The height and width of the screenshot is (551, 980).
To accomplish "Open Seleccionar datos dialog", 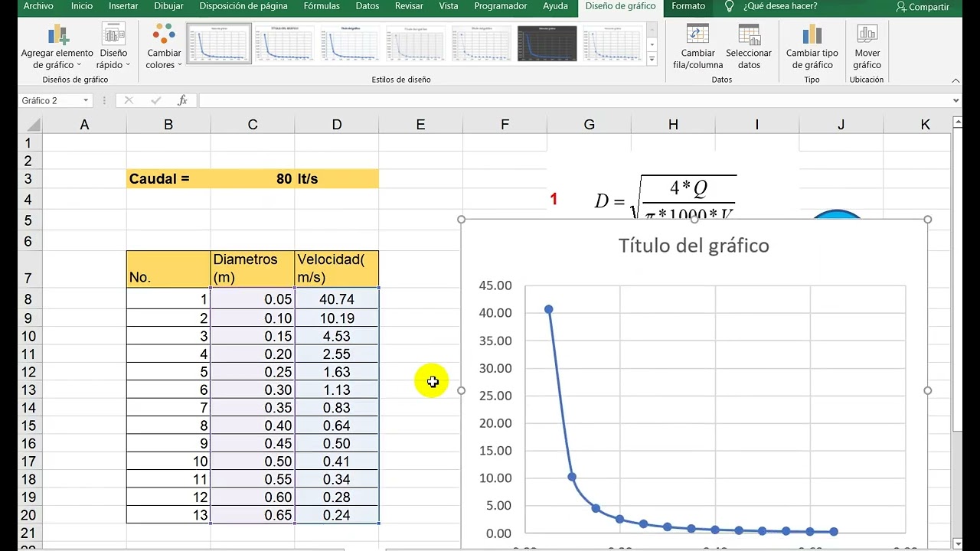I will click(x=749, y=47).
